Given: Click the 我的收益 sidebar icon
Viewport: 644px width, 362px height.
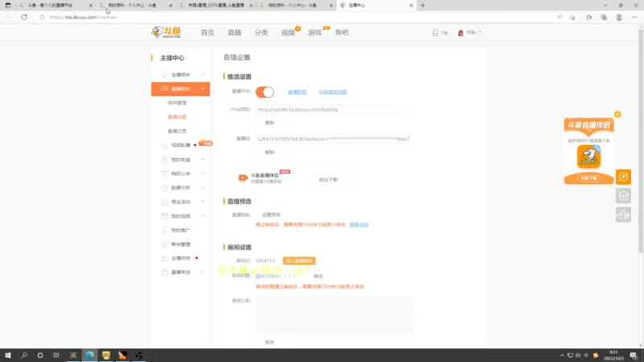Looking at the screenshot, I should click(164, 159).
